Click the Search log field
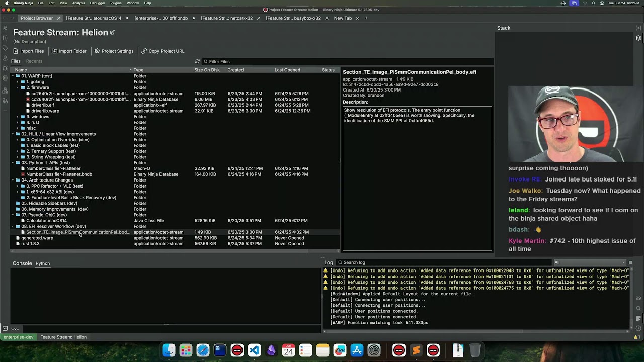Image resolution: width=644 pixels, height=362 pixels. tap(444, 262)
